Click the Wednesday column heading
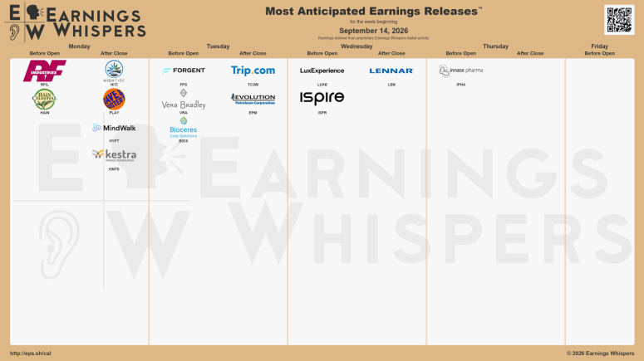The width and height of the screenshot is (644, 361). [357, 46]
